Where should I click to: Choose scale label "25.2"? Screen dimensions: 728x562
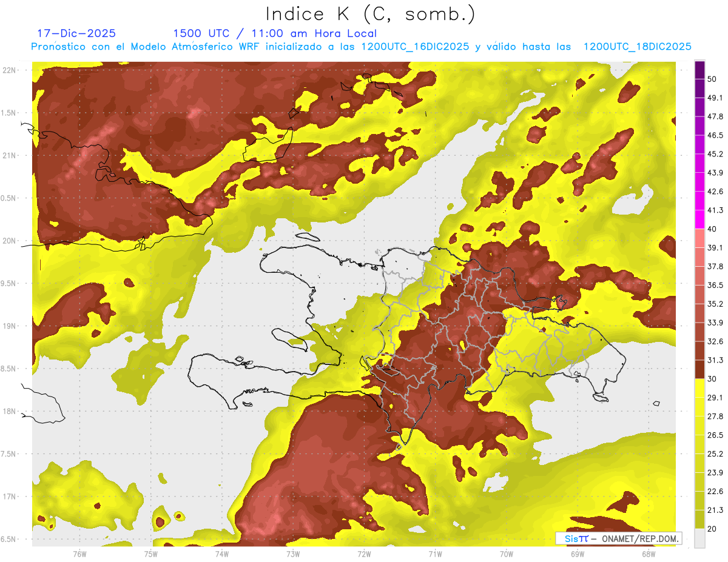click(x=715, y=454)
